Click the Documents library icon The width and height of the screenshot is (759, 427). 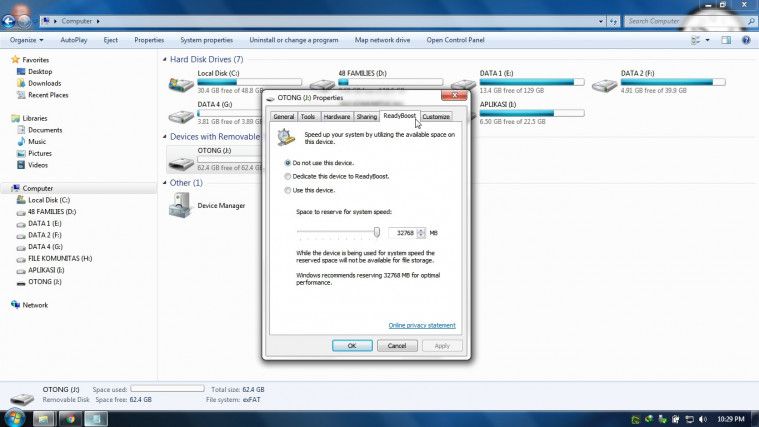click(21, 130)
